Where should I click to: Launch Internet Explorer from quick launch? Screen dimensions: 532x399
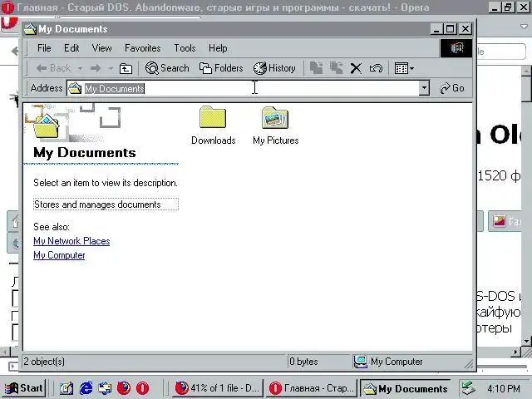pyautogui.click(x=86, y=388)
